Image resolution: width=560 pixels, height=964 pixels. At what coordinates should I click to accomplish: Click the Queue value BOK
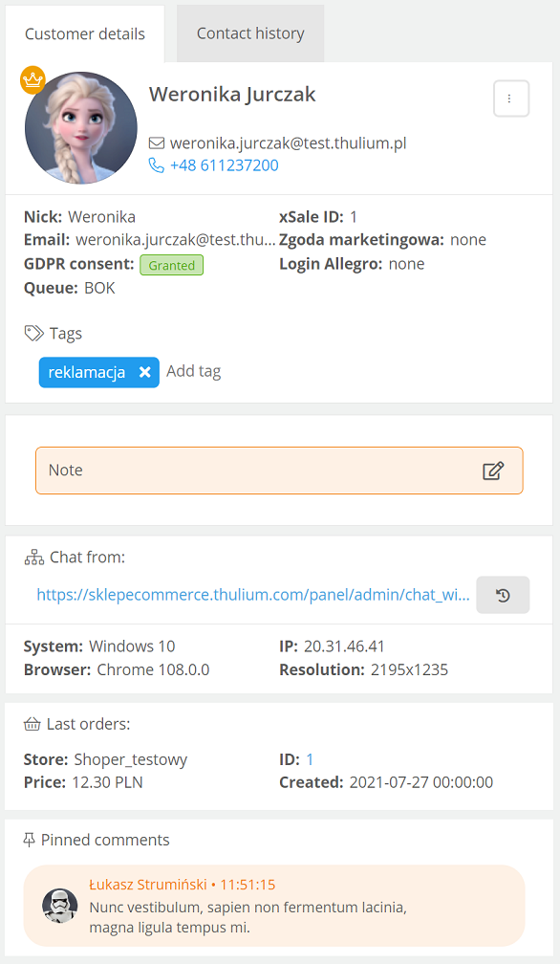pos(99,289)
